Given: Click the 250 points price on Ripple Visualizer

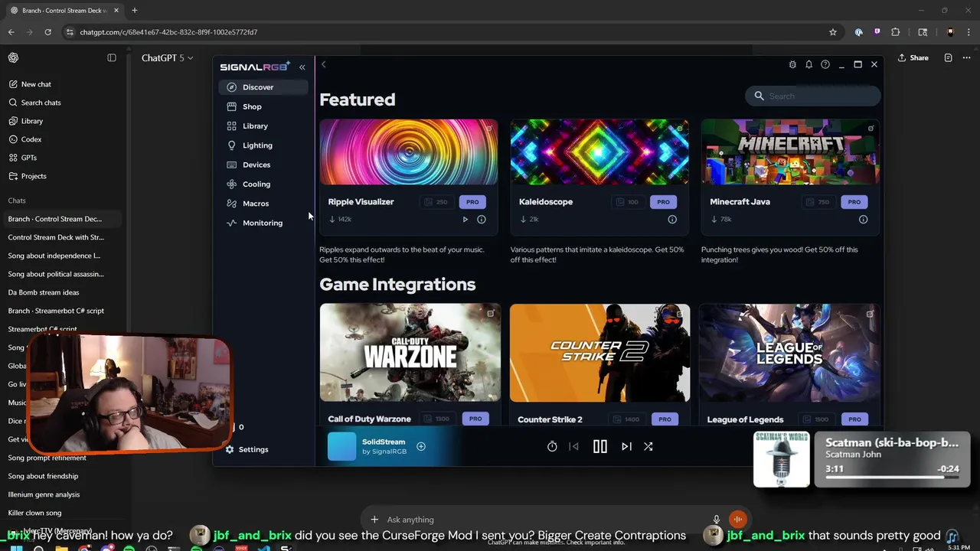Looking at the screenshot, I should click(x=436, y=202).
